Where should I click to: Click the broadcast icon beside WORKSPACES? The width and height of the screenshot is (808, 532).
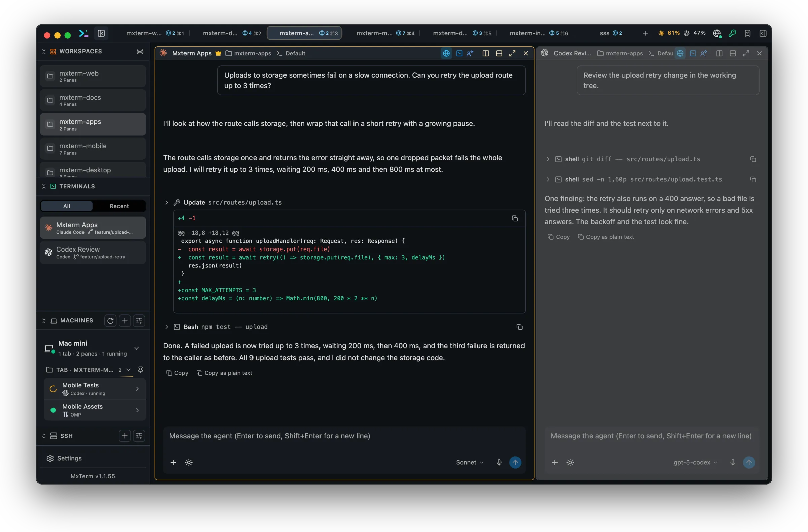[140, 52]
